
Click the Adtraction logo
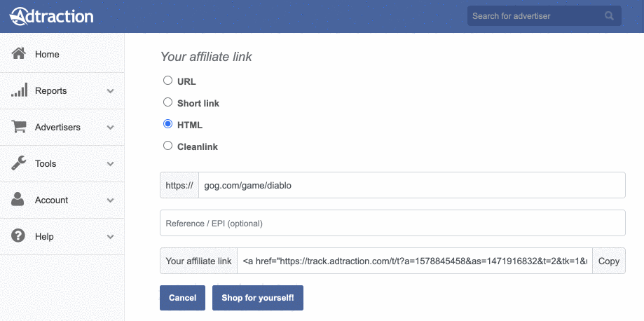coord(51,16)
